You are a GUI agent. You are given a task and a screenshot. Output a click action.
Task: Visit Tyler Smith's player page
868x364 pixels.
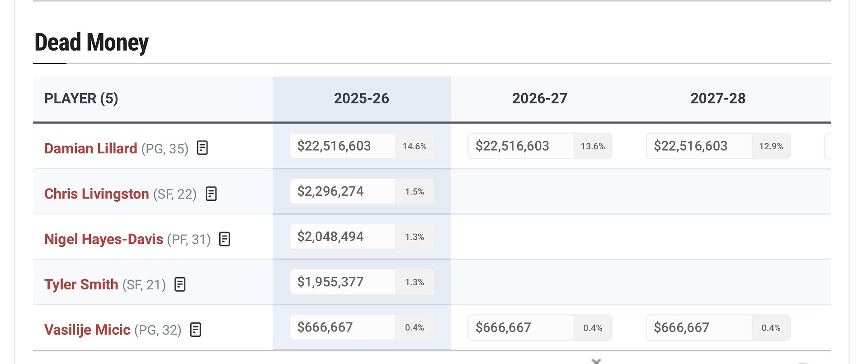click(x=81, y=284)
